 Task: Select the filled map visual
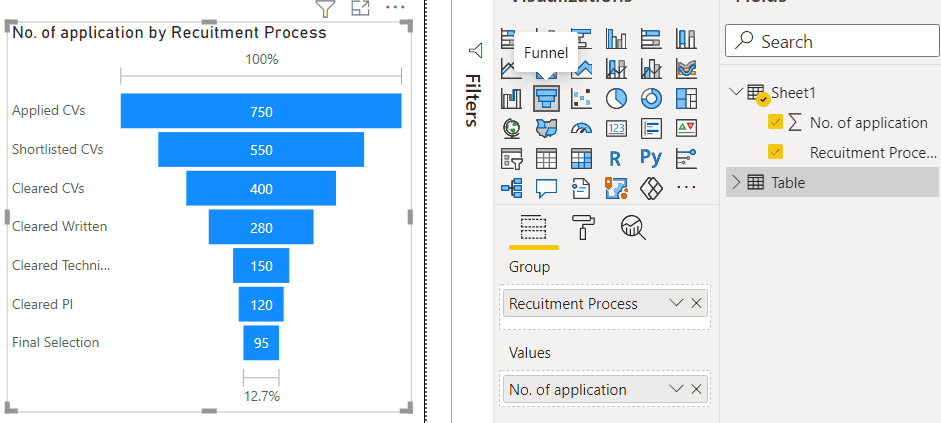click(547, 128)
